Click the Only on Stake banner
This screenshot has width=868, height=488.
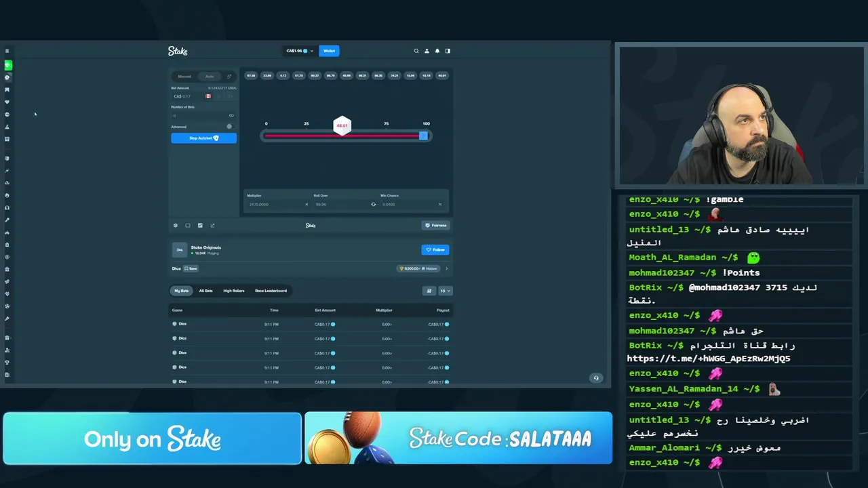[153, 439]
